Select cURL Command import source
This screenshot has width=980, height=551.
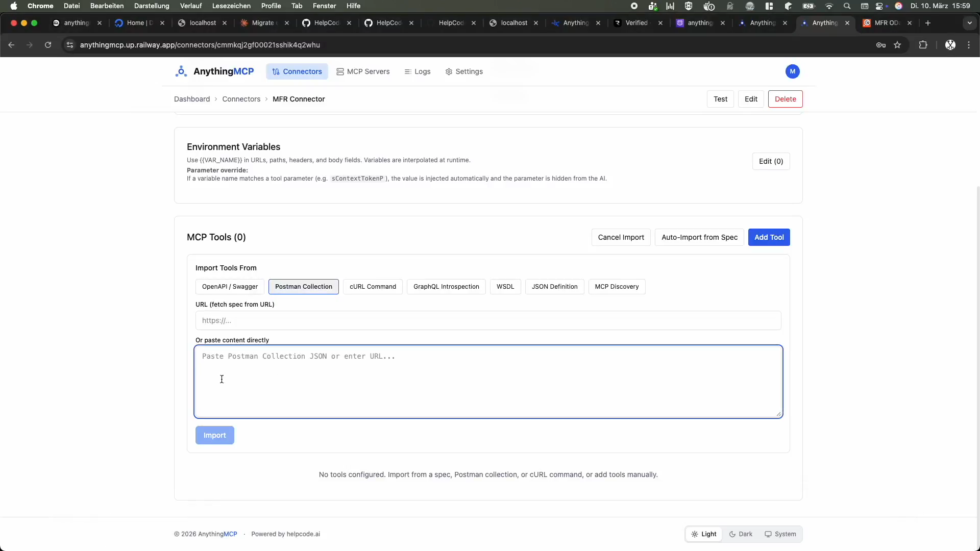pos(373,287)
